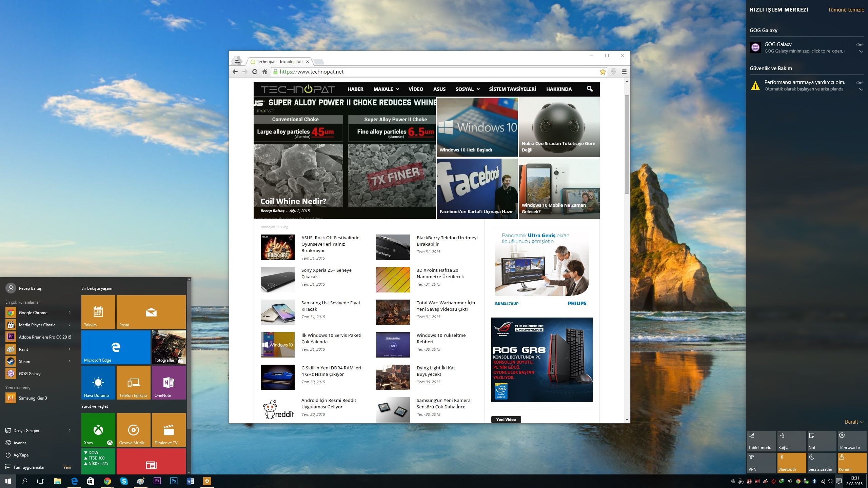The height and width of the screenshot is (488, 868).
Task: Toggle Bluetooth quick action off
Action: coord(791,463)
